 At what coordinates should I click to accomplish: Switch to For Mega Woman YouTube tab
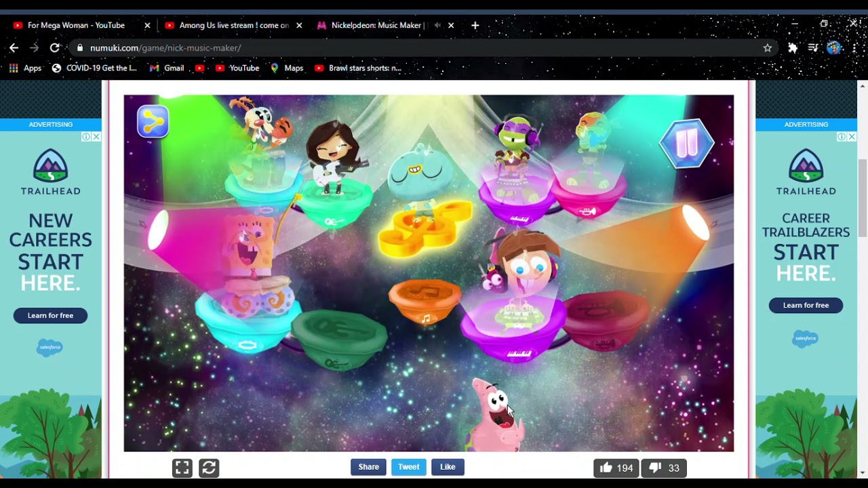tap(80, 25)
